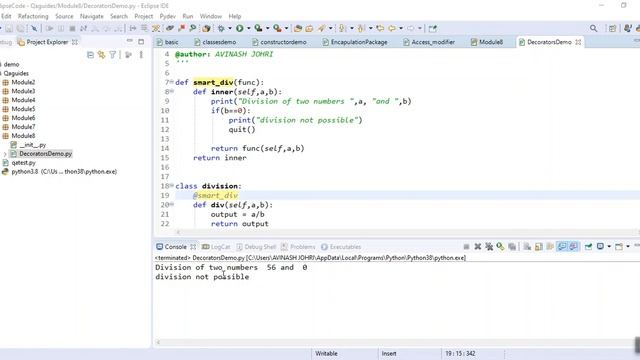Open the Refactoring menu
The width and height of the screenshot is (640, 360).
coord(33,16)
